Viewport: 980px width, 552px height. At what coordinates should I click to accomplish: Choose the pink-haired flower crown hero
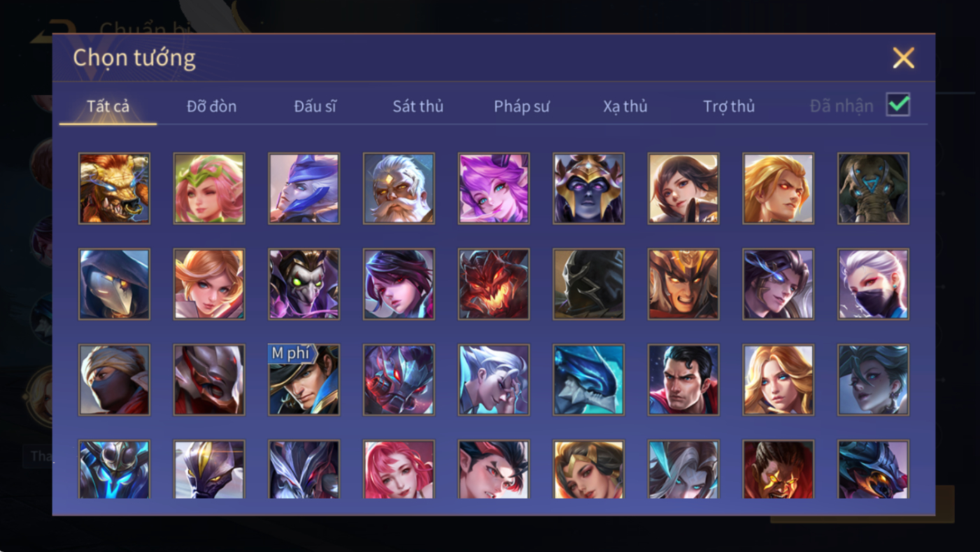point(209,189)
